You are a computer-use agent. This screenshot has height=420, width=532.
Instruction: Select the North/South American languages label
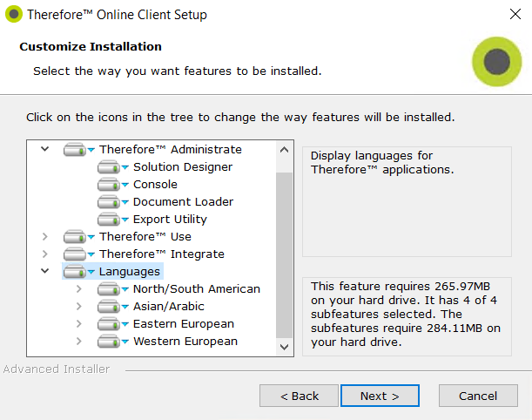(x=197, y=289)
